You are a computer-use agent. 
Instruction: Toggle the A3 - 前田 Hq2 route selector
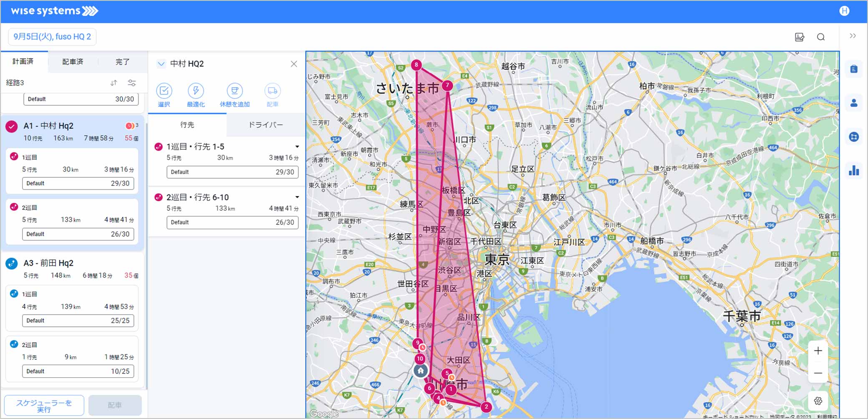coord(12,263)
